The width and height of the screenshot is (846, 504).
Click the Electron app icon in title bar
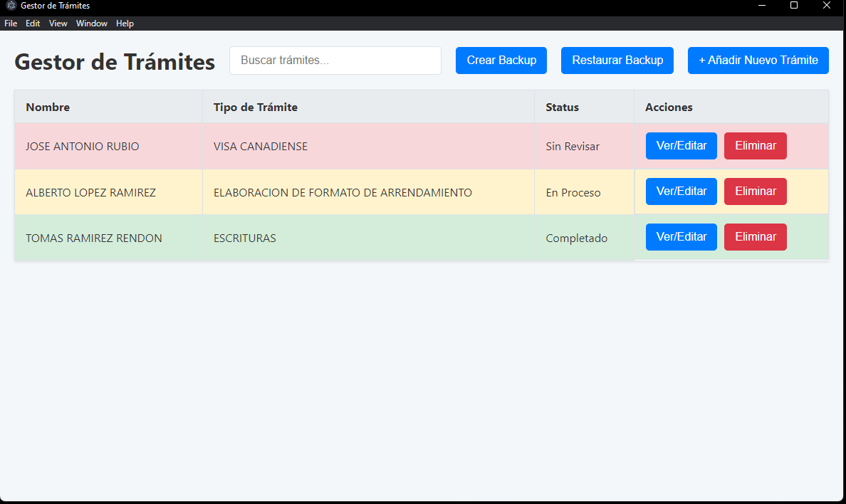(x=11, y=6)
